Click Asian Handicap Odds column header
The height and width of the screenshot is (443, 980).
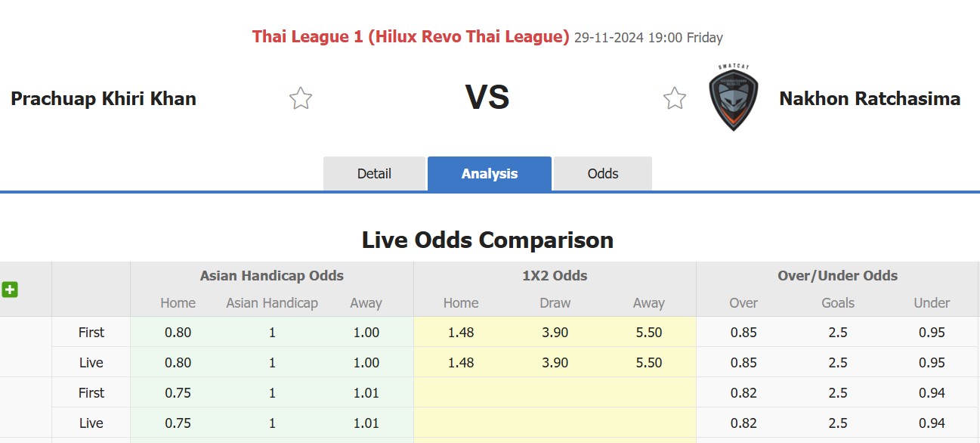coord(272,276)
